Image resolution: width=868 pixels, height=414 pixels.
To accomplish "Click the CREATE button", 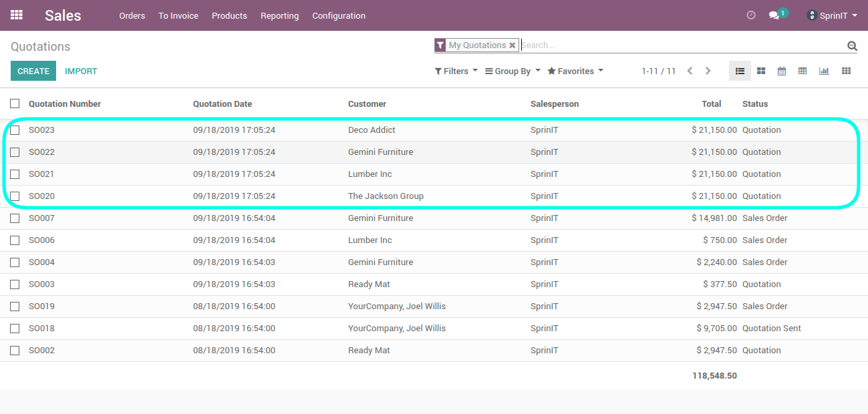I will (x=33, y=71).
